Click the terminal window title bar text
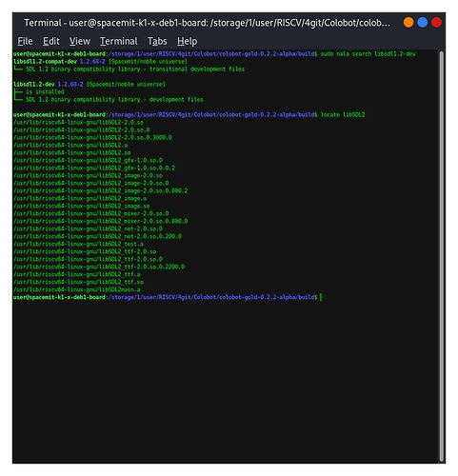This screenshot has height=476, width=458. 207,23
